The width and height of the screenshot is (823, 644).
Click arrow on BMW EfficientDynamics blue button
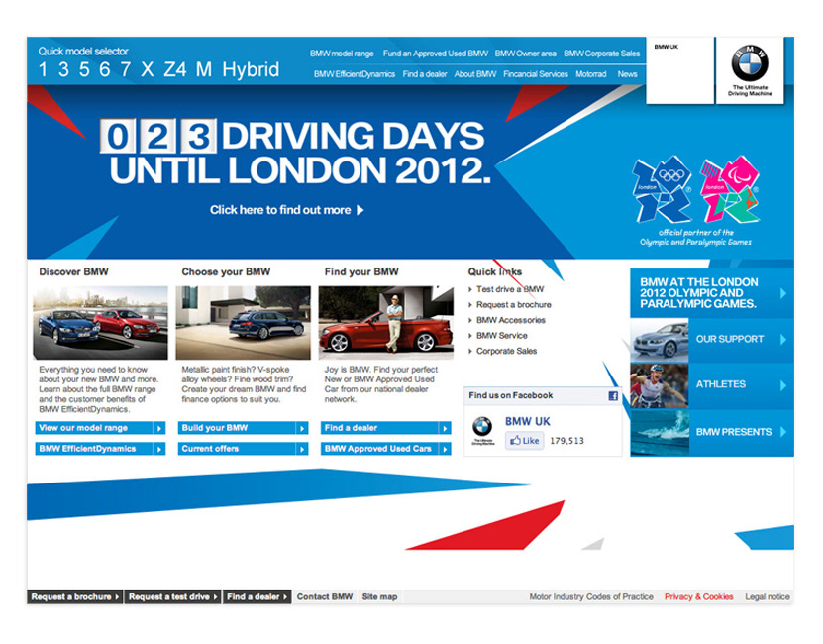[x=159, y=449]
